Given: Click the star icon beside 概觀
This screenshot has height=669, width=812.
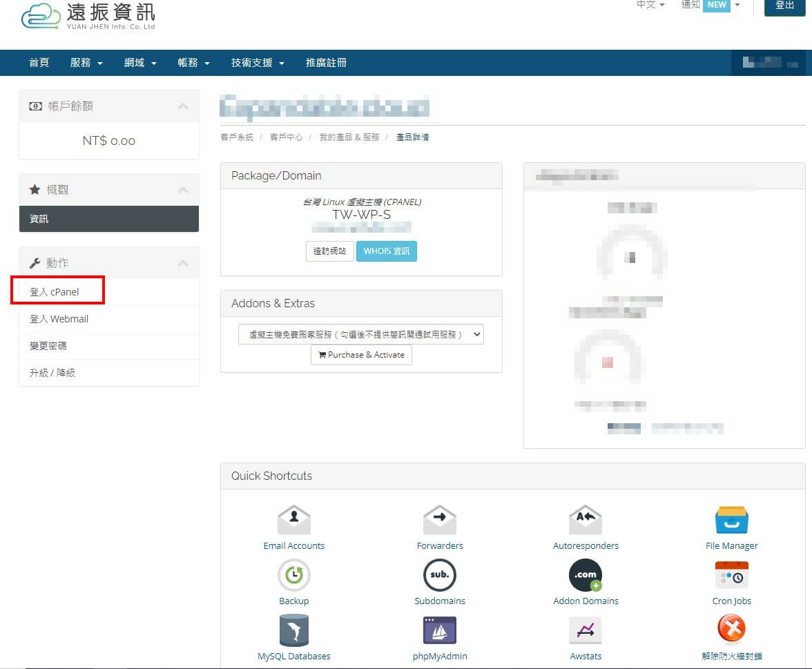Looking at the screenshot, I should [x=35, y=189].
